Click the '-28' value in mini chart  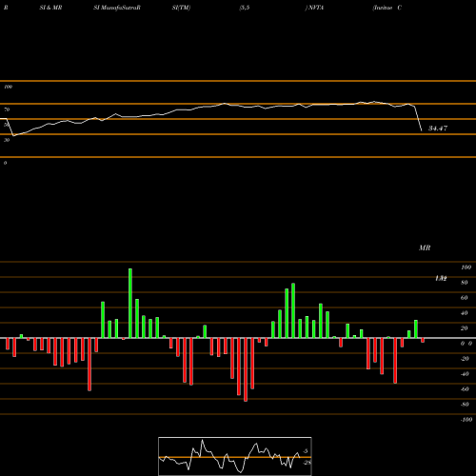[307, 463]
